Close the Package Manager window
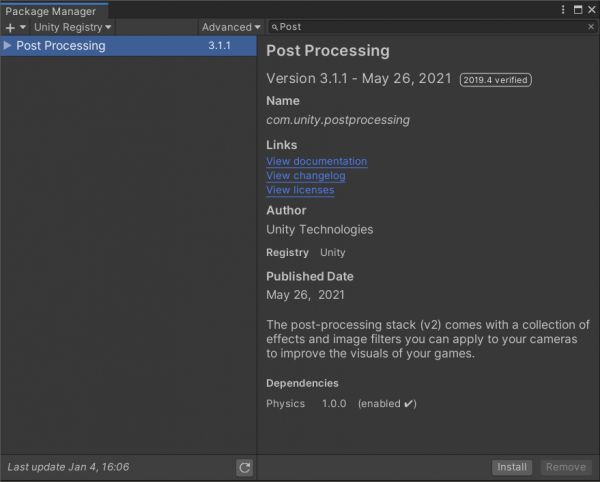 coord(590,9)
